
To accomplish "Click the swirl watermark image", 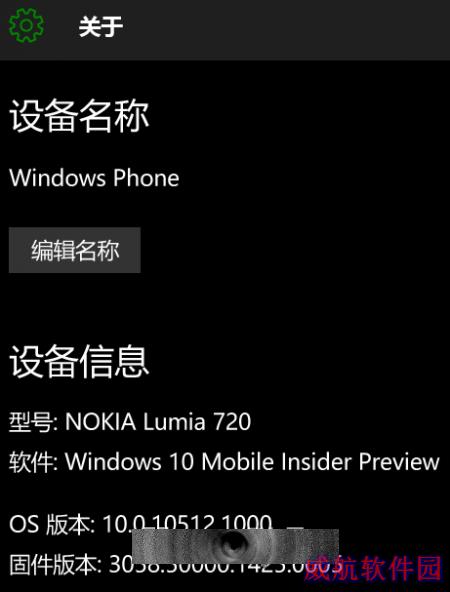I will pos(235,547).
